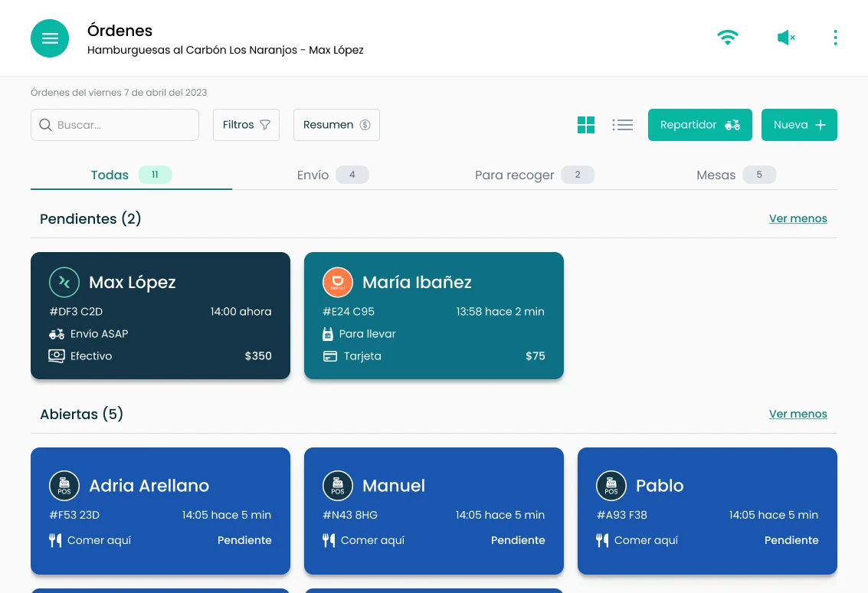Screen dimensions: 868x593
Task: Collapse Abiertas section with Ver menos
Action: point(798,414)
